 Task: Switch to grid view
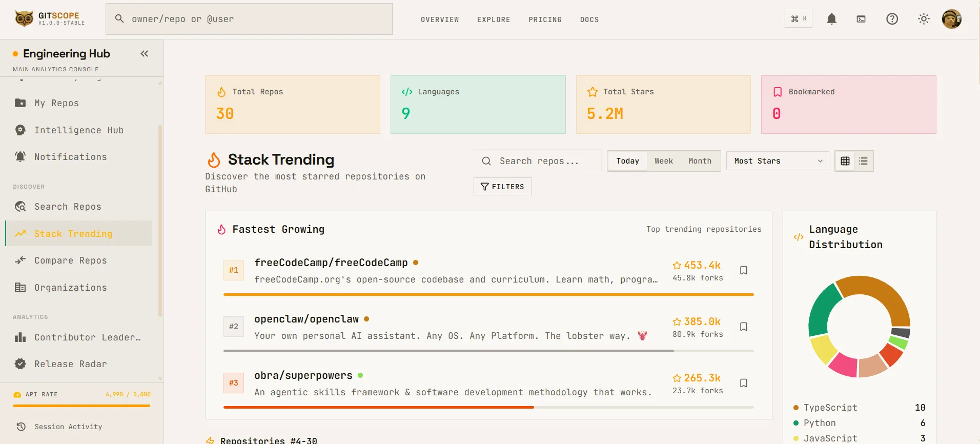[845, 161]
